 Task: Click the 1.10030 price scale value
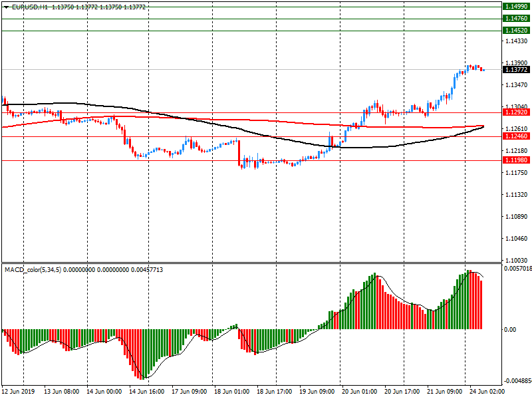[517, 260]
